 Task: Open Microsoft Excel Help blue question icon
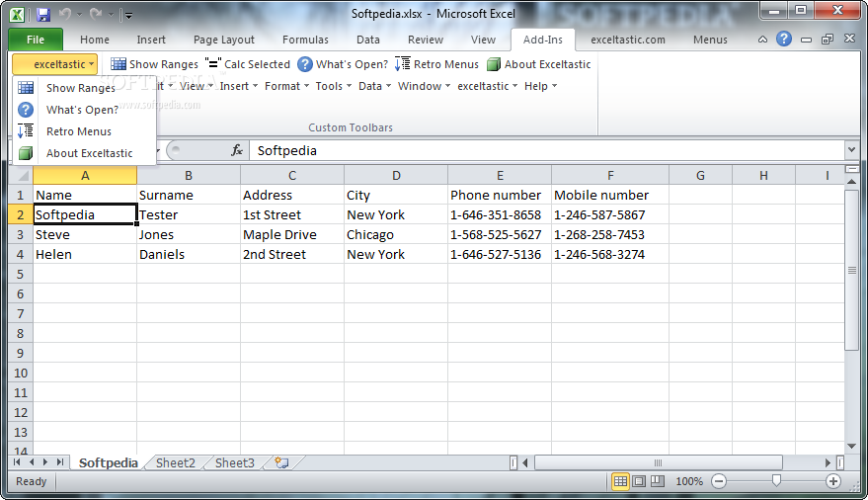tap(784, 39)
